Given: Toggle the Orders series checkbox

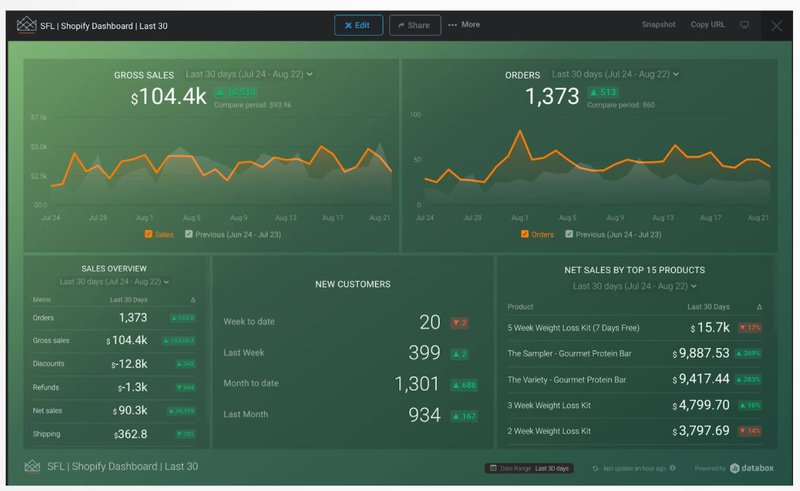Looking at the screenshot, I should pos(524,234).
